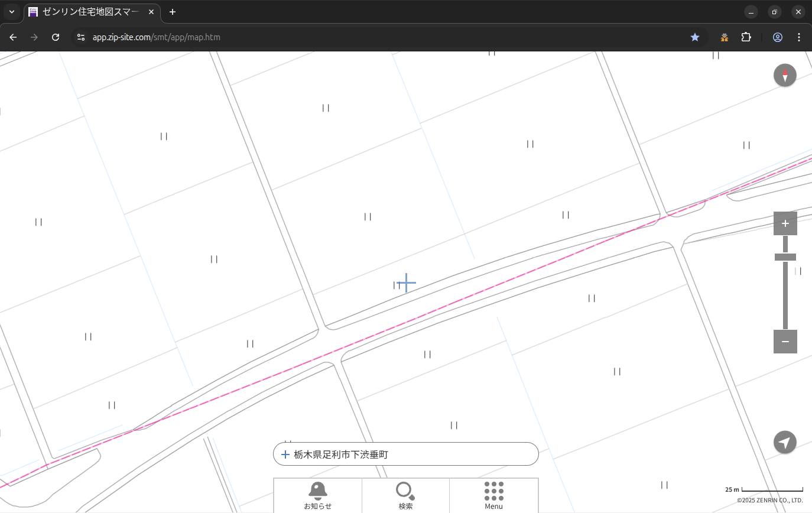Open the tab search dropdown arrow

[11, 12]
